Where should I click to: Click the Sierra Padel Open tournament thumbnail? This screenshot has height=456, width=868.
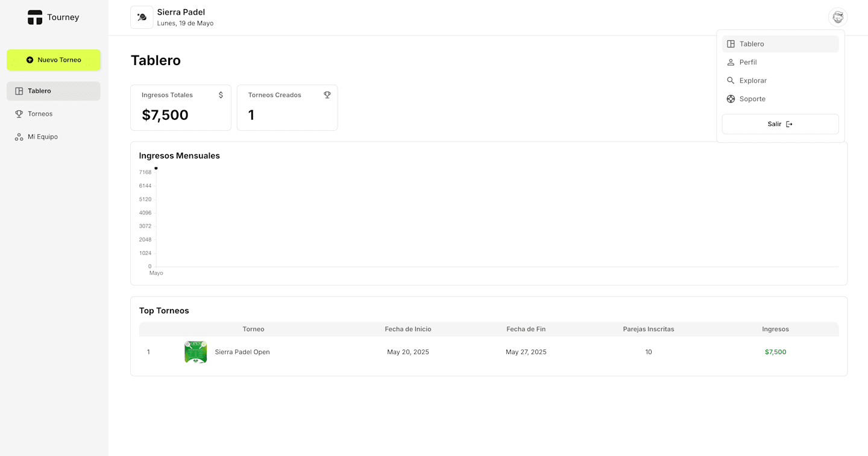click(196, 352)
